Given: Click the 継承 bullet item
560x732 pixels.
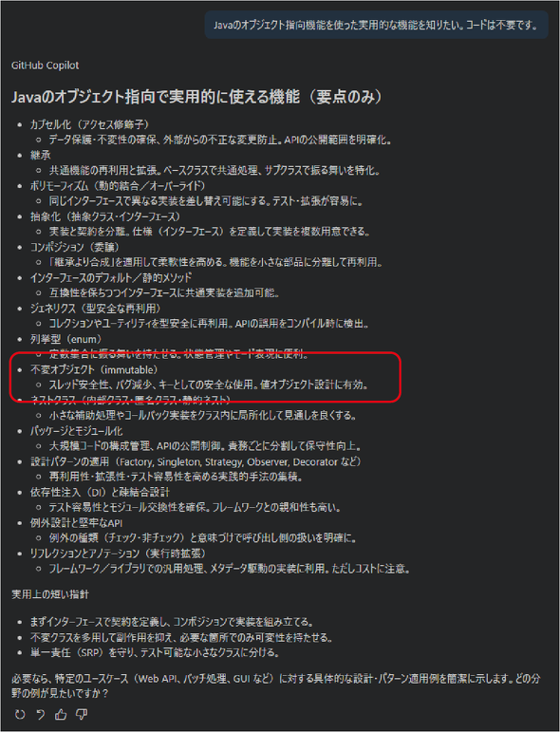Looking at the screenshot, I should coord(41,155).
